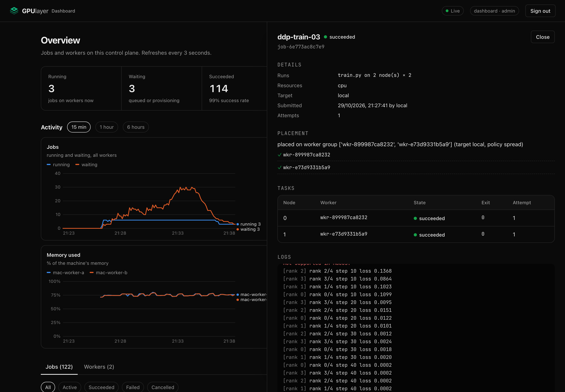This screenshot has height=392, width=565.
Task: Click the Attempt column header in Tasks
Action: (x=522, y=203)
